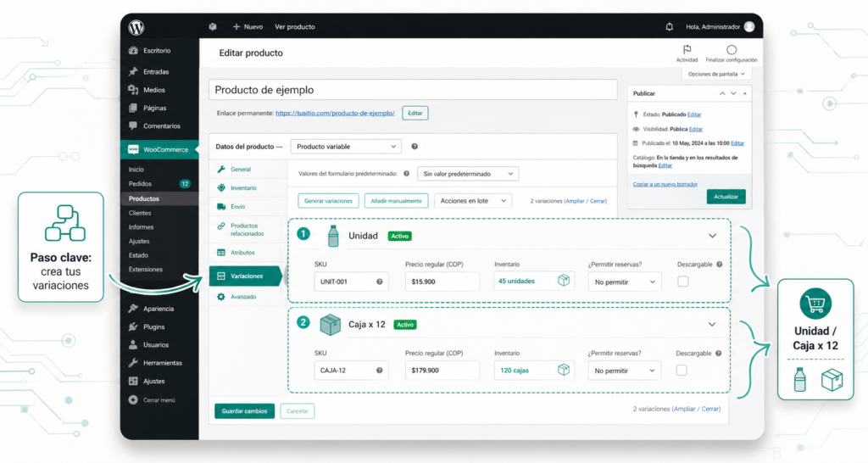Click the $179.900 regular price field
The height and width of the screenshot is (463, 868).
click(x=442, y=370)
